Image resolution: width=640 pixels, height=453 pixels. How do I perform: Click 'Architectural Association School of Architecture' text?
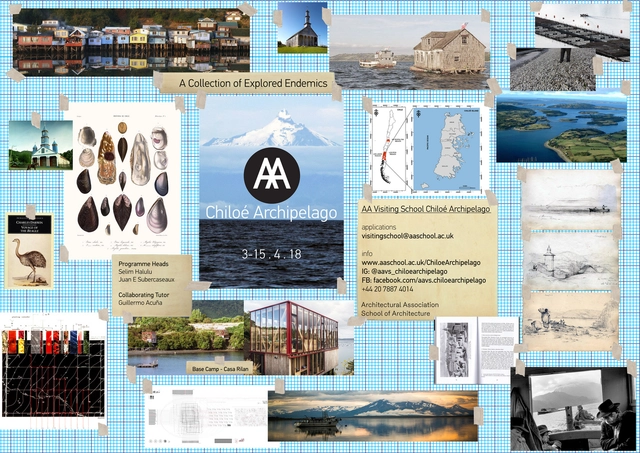[400, 309]
